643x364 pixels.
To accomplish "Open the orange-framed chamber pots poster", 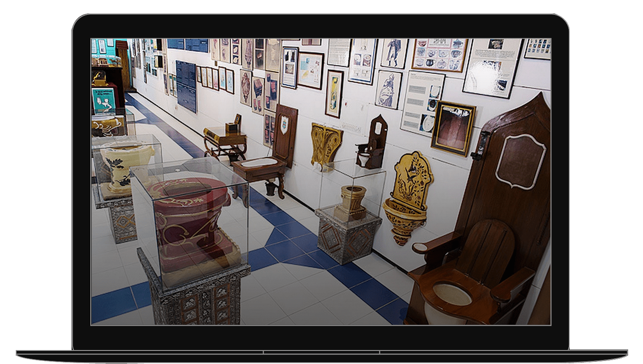I will [439, 55].
